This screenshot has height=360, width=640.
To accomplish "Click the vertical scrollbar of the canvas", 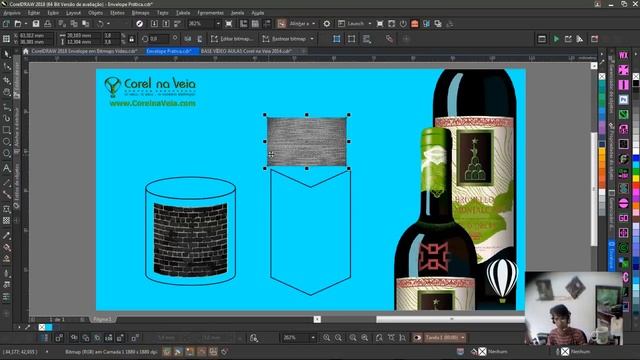I will point(594,189).
